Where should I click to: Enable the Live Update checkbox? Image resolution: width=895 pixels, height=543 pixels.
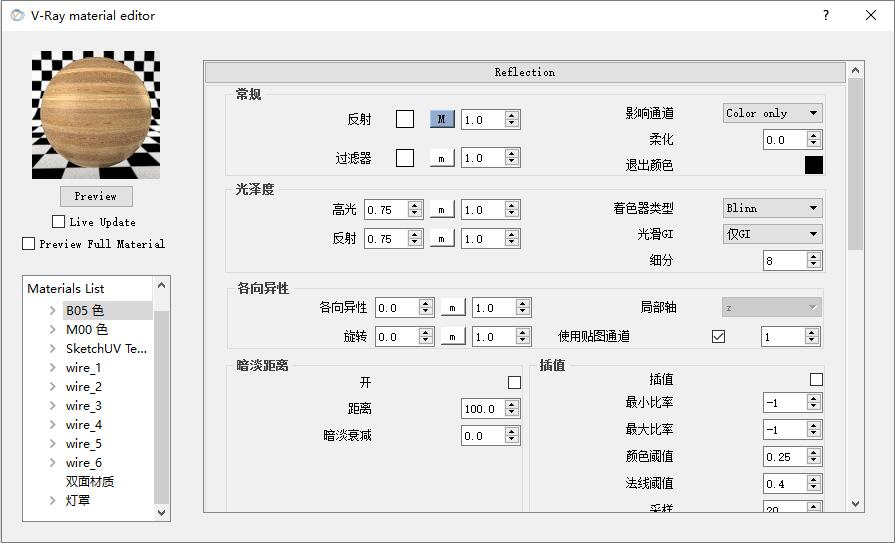point(59,222)
